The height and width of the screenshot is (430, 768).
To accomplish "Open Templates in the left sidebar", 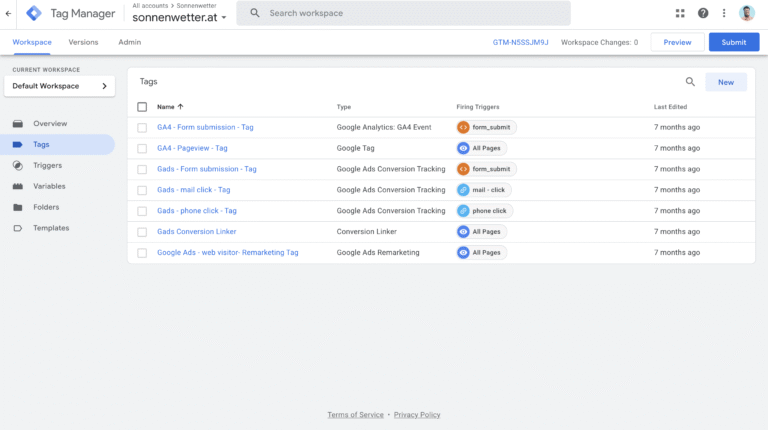I will (51, 228).
